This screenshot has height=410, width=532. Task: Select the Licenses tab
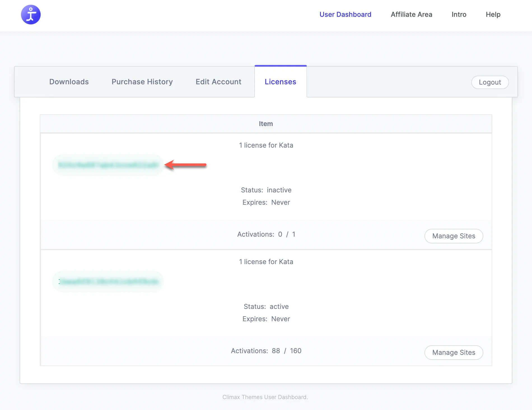[281, 82]
